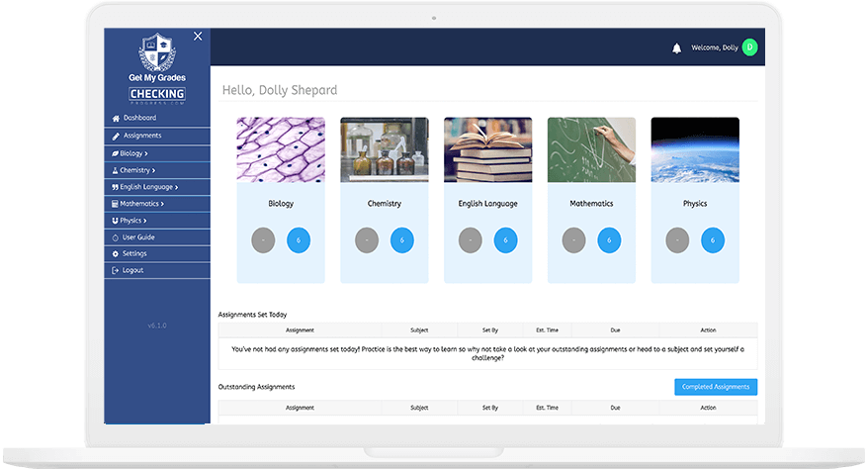Click the User Guide icon in sidebar
868x469 pixels.
point(116,237)
